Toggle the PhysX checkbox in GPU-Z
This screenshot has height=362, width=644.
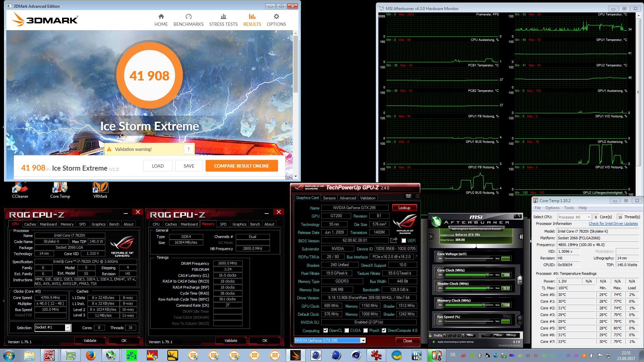[365, 330]
